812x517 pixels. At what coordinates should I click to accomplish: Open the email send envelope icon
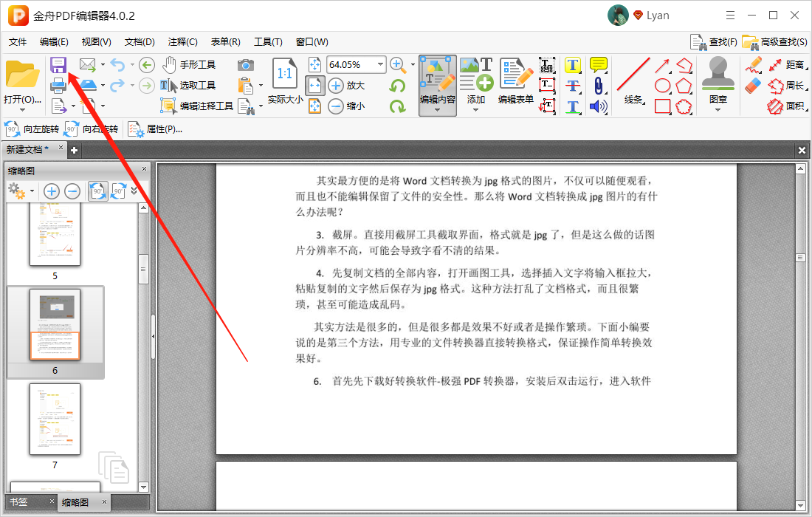point(88,65)
